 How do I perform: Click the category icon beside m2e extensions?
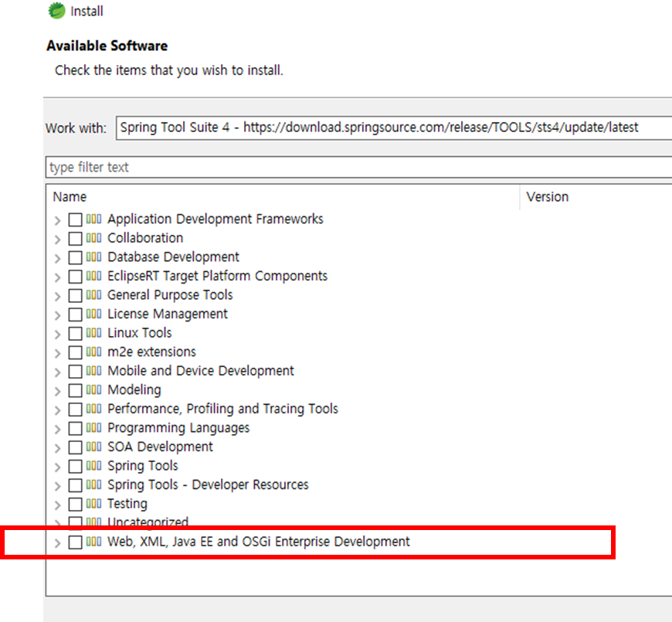pyautogui.click(x=93, y=352)
